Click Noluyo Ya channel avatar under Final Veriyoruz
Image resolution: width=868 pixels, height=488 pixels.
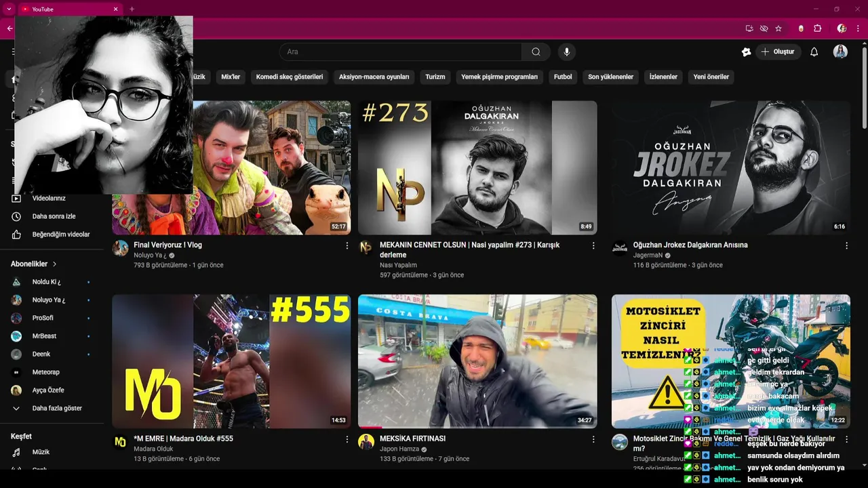tap(121, 248)
